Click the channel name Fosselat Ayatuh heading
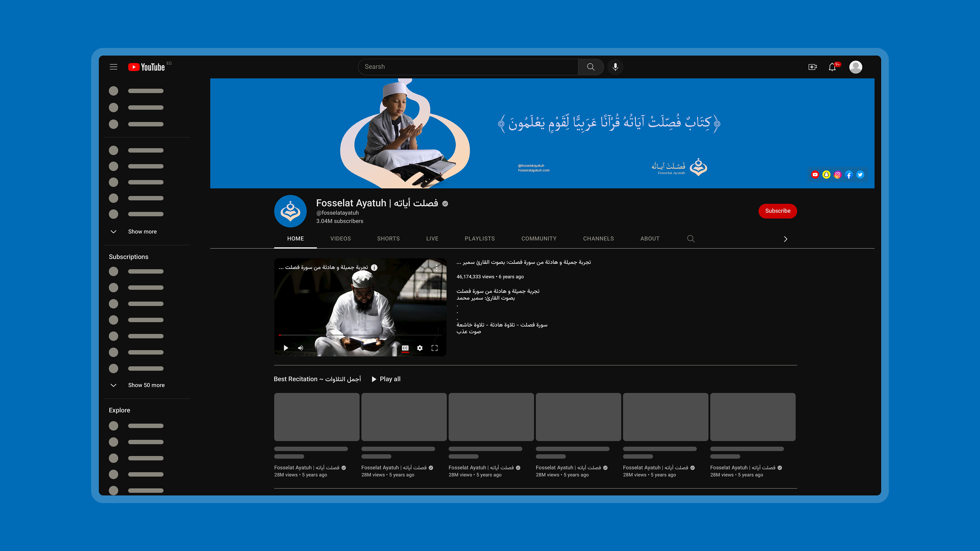The width and height of the screenshot is (980, 551). pos(377,204)
